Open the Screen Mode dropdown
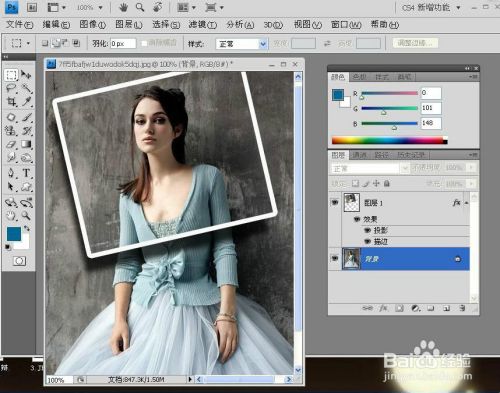The height and width of the screenshot is (393, 500). click(x=214, y=7)
